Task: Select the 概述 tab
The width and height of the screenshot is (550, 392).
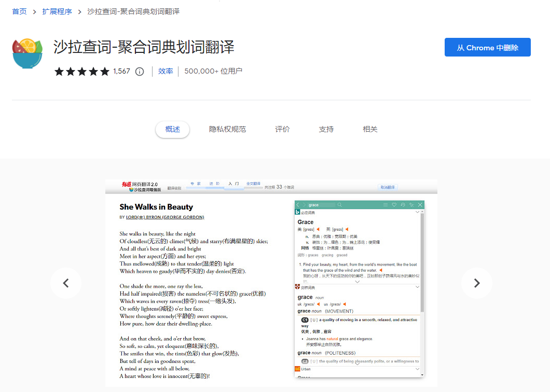Action: click(172, 130)
